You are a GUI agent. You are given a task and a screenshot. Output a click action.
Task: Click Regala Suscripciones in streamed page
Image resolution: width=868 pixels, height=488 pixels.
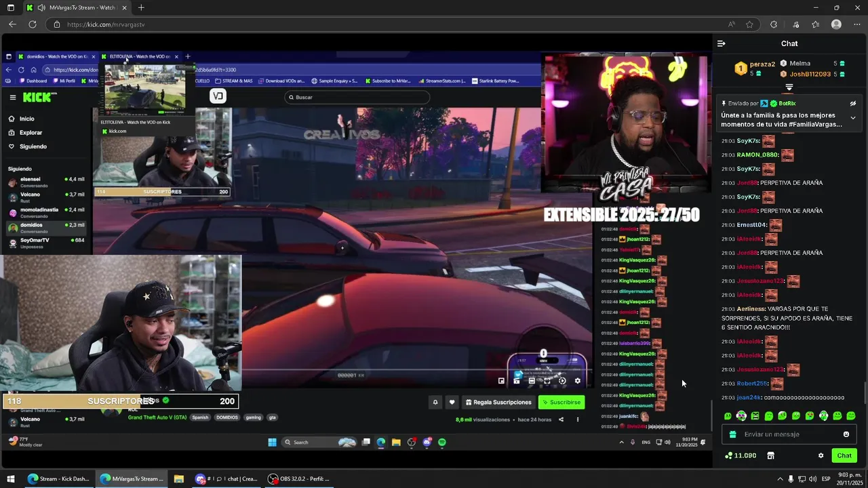click(498, 402)
